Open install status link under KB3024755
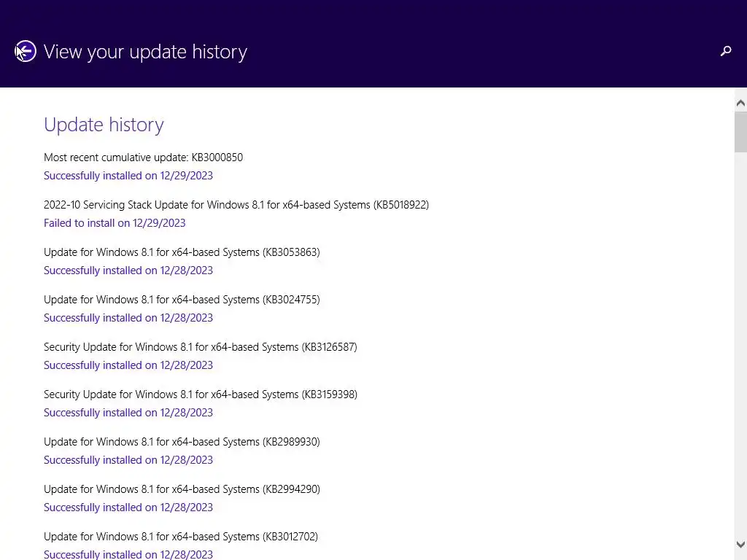747x560 pixels. [x=128, y=318]
